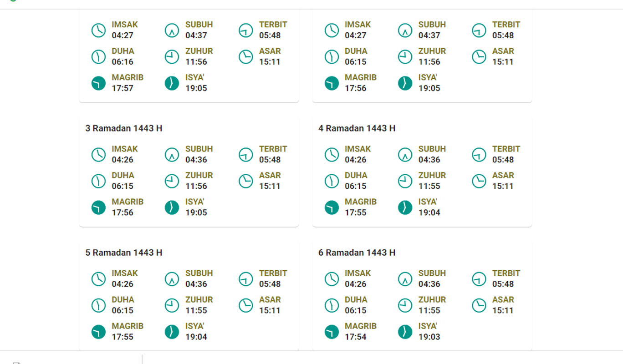Click the "3 Ramadan 1443 H" heading
The height and width of the screenshot is (364, 623).
124,128
